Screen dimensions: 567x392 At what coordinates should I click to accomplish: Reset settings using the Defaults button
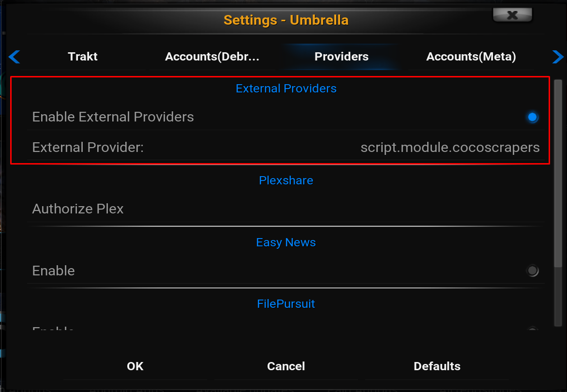click(437, 366)
